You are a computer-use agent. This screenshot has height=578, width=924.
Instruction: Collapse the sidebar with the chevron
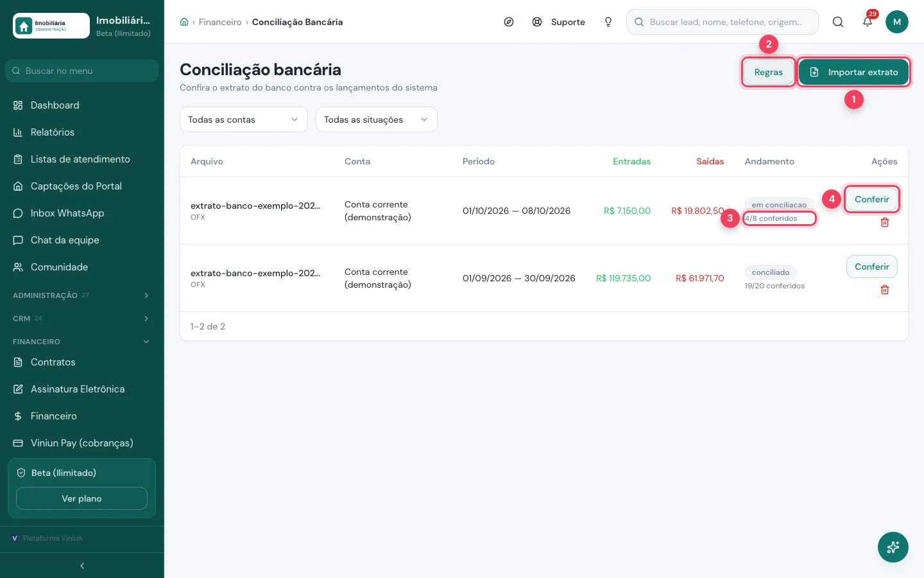tap(82, 566)
